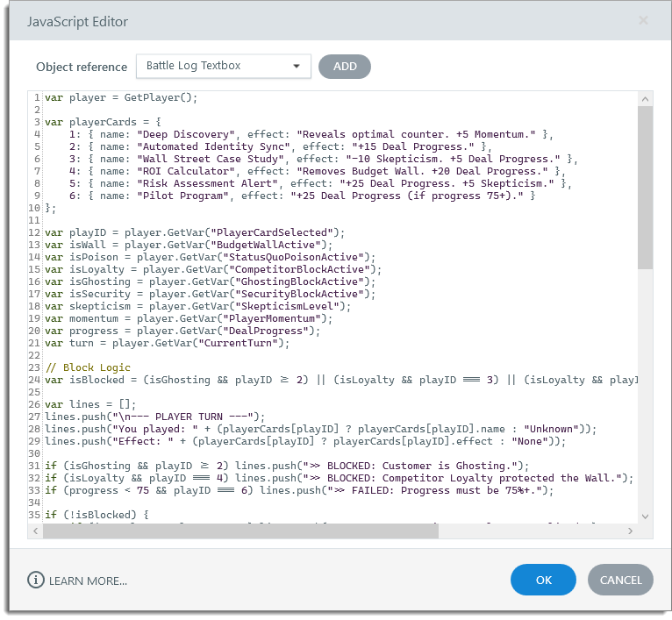Image resolution: width=672 pixels, height=620 pixels.
Task: Click the "Risk Assessment Alert" card line
Action: pos(320,184)
